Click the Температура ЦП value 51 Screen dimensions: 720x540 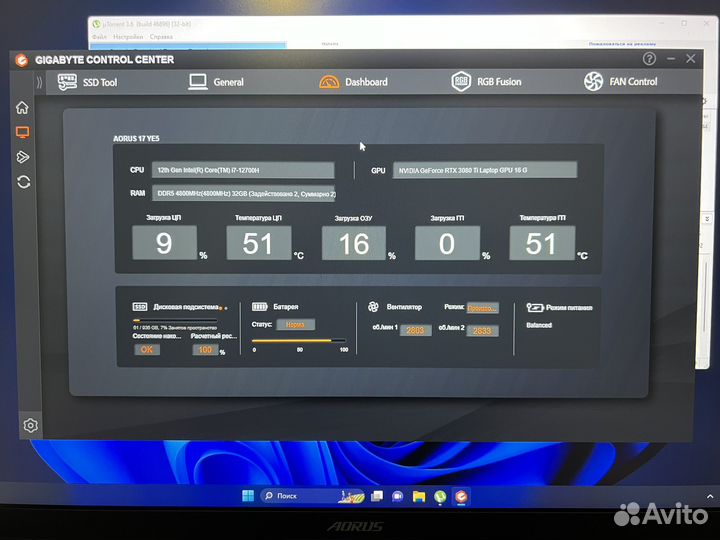point(259,243)
